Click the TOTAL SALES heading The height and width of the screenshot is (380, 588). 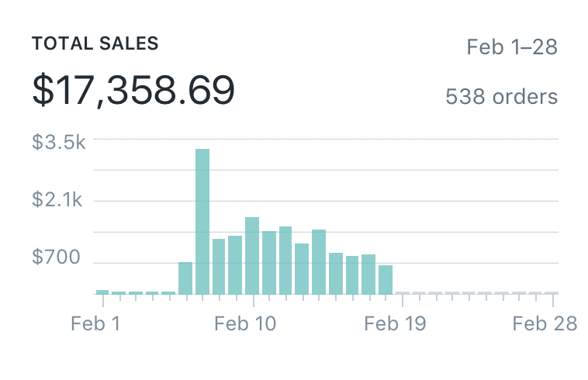[x=95, y=43]
